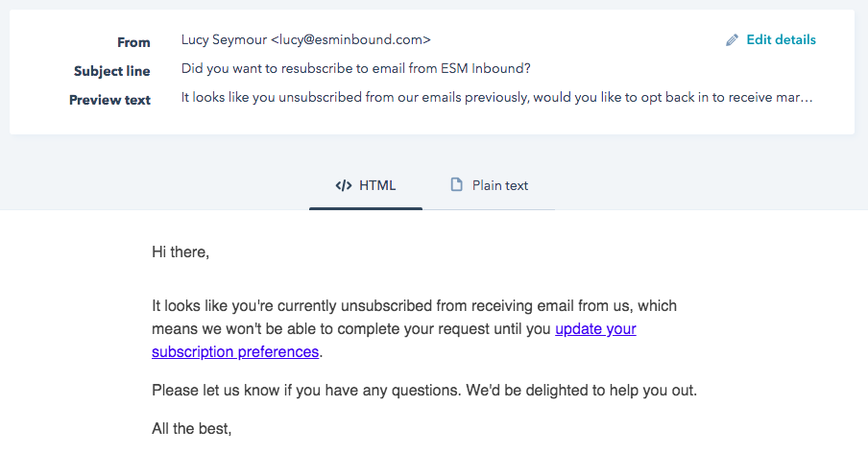This screenshot has width=868, height=454.
Task: Click the 'Please let us know' paragraph
Action: click(x=423, y=391)
